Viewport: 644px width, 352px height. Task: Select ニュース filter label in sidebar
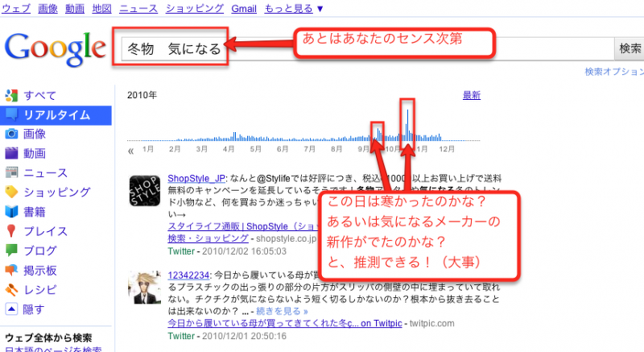pos(46,172)
